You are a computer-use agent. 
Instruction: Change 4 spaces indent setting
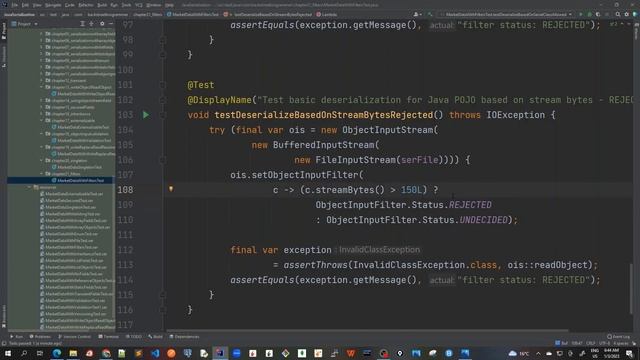(620, 343)
